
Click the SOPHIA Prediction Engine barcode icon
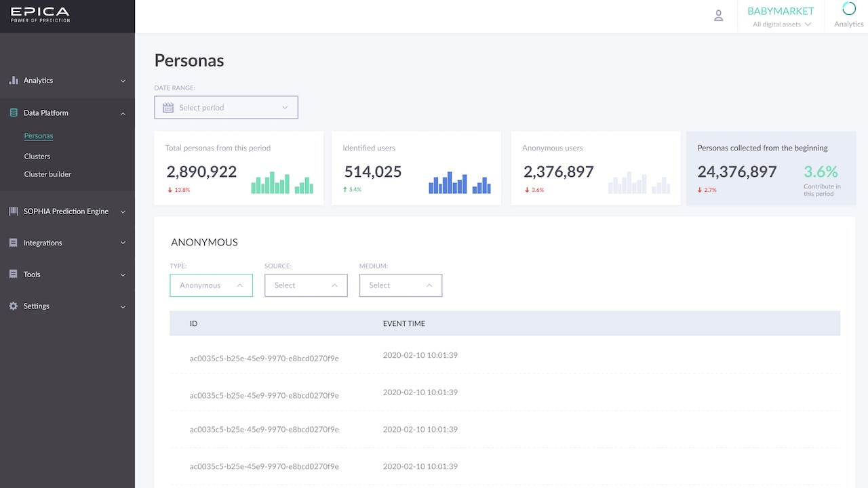[14, 211]
